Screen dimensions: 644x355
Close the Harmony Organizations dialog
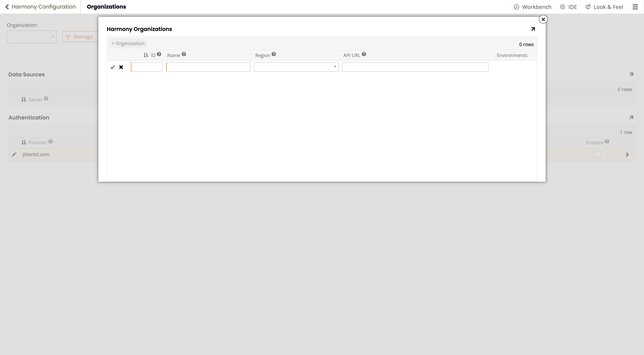tap(543, 19)
